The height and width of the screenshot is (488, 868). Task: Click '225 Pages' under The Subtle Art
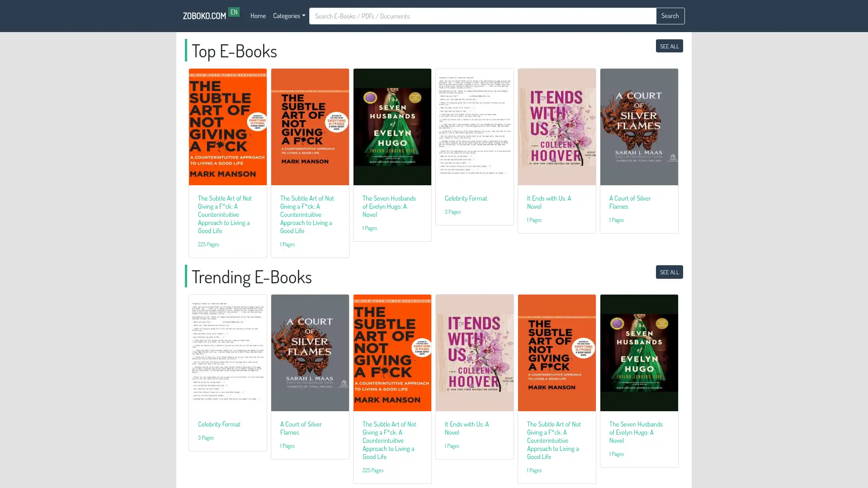click(x=208, y=244)
